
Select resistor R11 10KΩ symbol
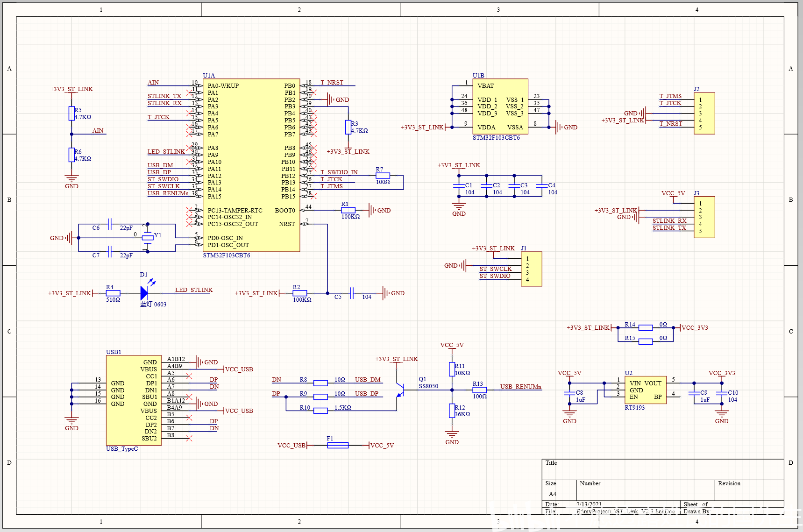[452, 369]
